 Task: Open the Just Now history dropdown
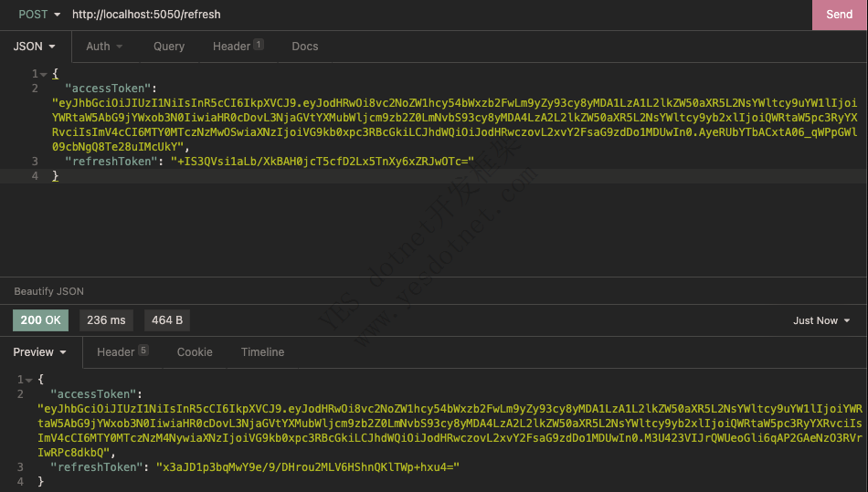point(821,320)
